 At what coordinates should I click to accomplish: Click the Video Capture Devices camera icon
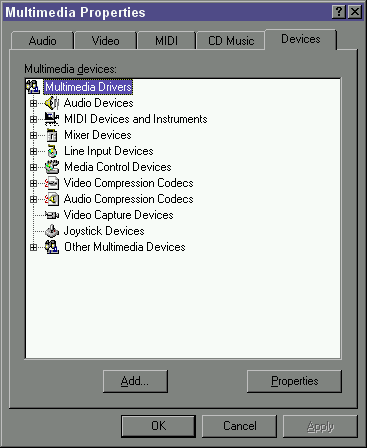(x=52, y=215)
